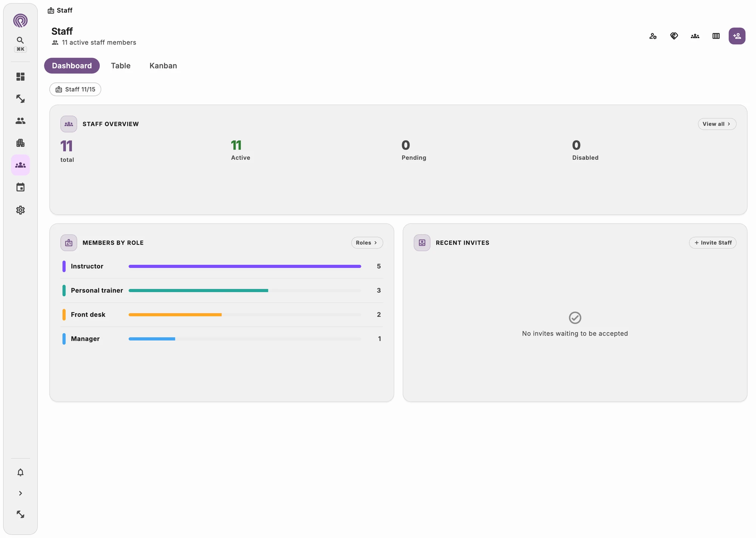The image size is (756, 538).
Task: Open the Roles chevron button
Action: (367, 243)
